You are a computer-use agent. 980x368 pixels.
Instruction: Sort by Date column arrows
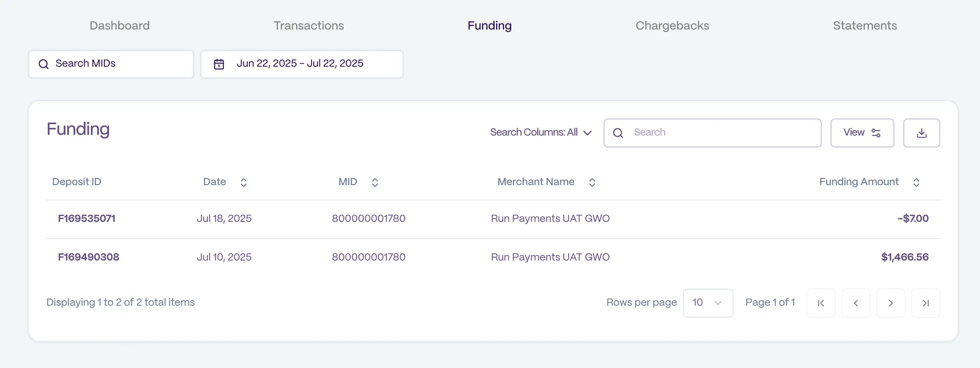[x=244, y=183]
